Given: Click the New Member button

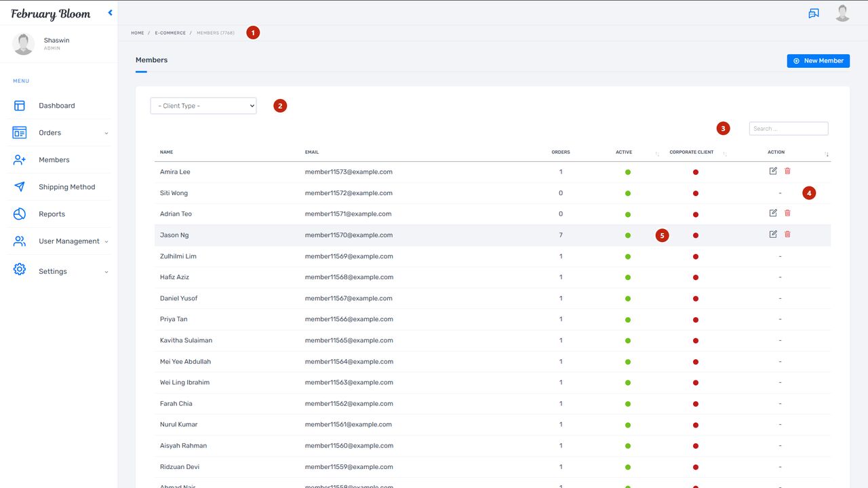Looking at the screenshot, I should coord(818,61).
